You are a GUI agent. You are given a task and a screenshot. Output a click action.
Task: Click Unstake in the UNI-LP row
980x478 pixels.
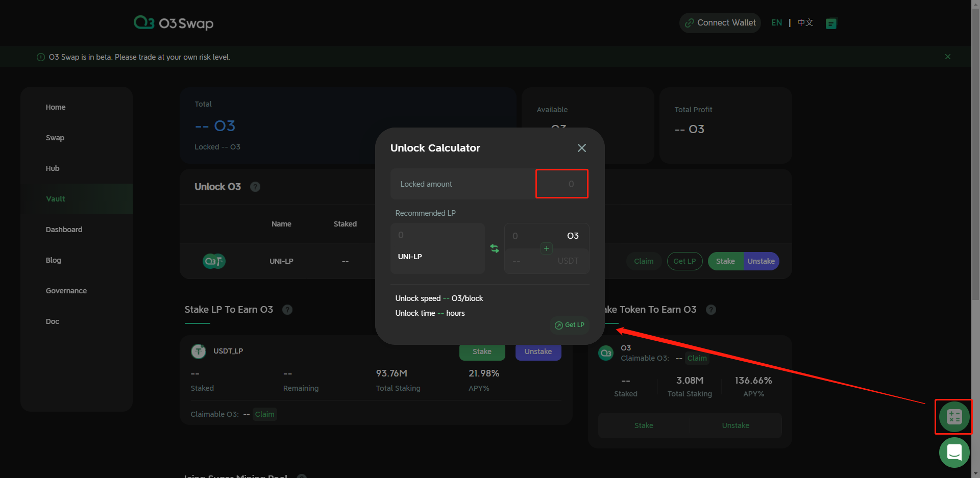pyautogui.click(x=761, y=261)
